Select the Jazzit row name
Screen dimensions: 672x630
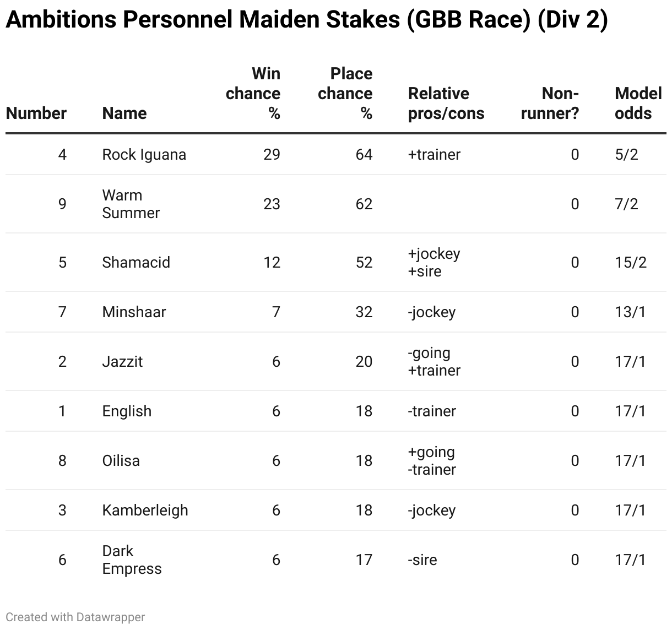coord(122,362)
